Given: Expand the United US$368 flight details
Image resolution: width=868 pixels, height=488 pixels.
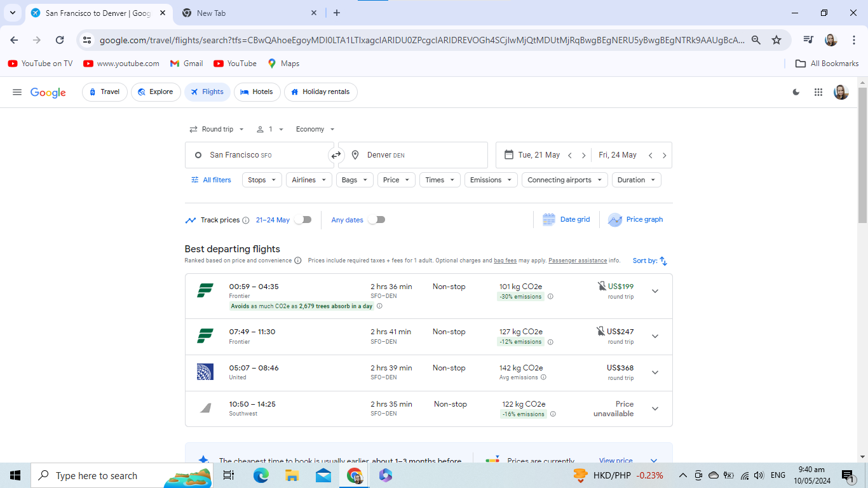Looking at the screenshot, I should coord(655,372).
